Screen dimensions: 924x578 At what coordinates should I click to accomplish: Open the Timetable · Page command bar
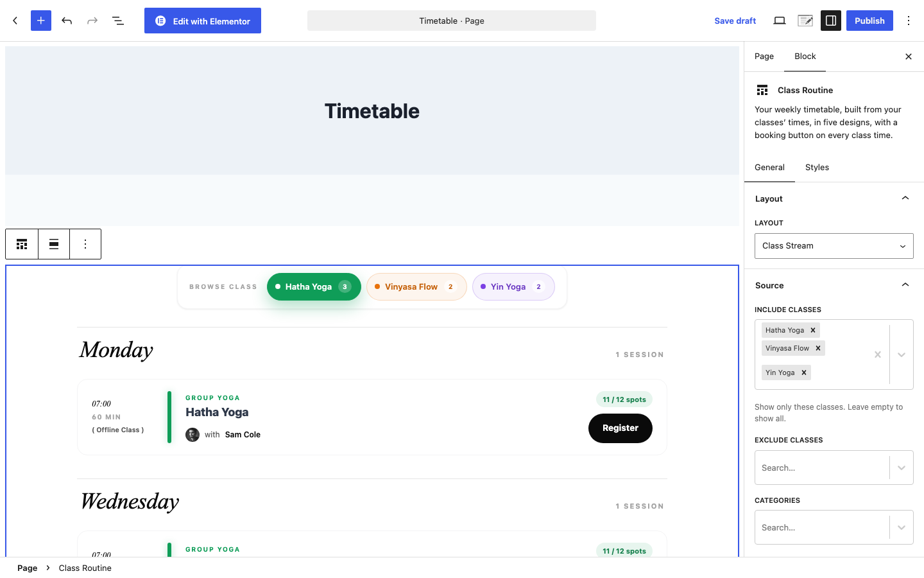[452, 21]
